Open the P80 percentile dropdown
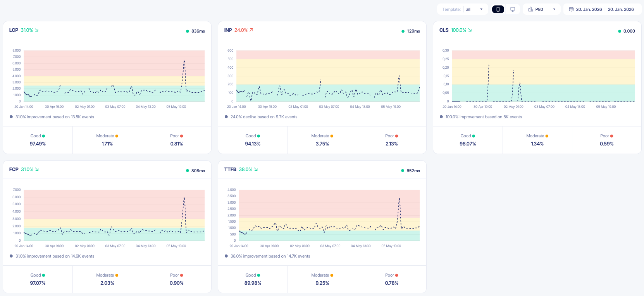Image resolution: width=644 pixels, height=296 pixels. point(542,9)
